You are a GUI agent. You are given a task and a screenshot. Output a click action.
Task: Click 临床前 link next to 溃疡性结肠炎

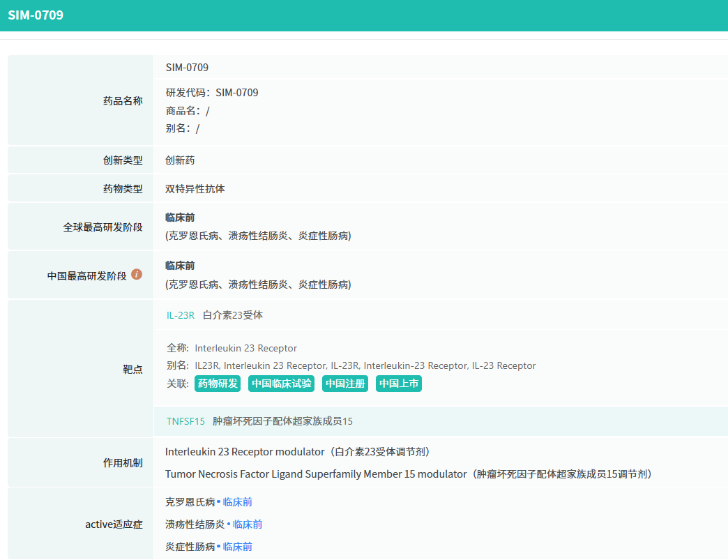coord(248,524)
